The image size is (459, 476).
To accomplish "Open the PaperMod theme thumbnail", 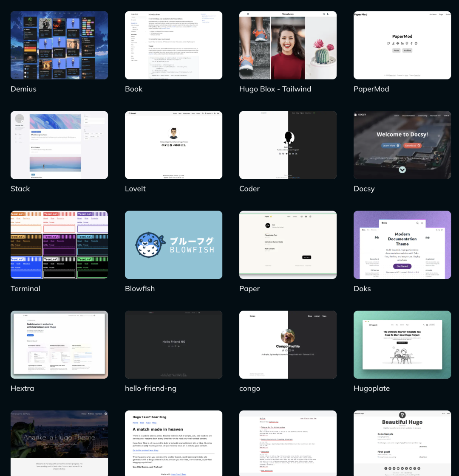I will (402, 45).
